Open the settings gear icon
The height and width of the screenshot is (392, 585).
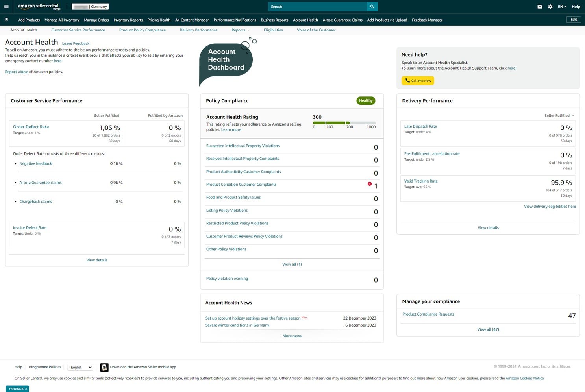550,7
